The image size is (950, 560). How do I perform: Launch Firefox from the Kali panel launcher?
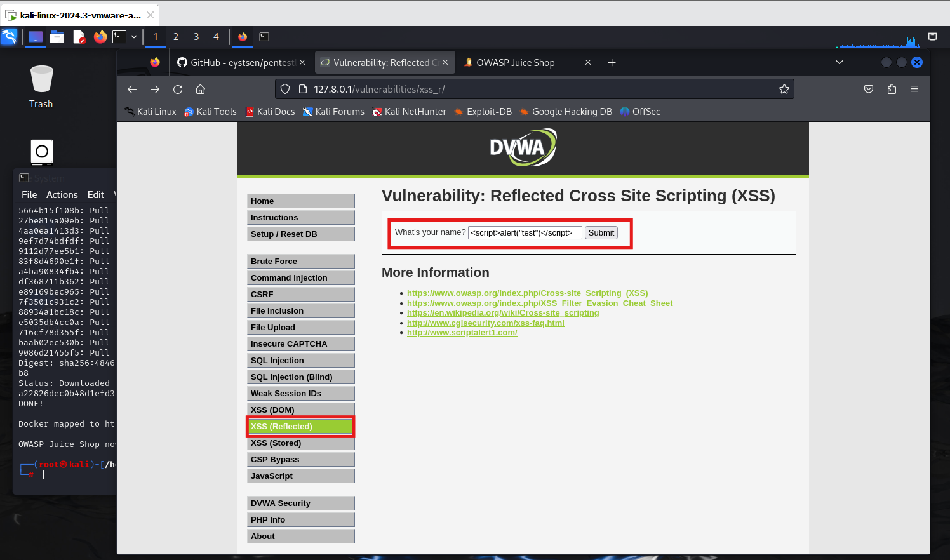click(x=100, y=37)
